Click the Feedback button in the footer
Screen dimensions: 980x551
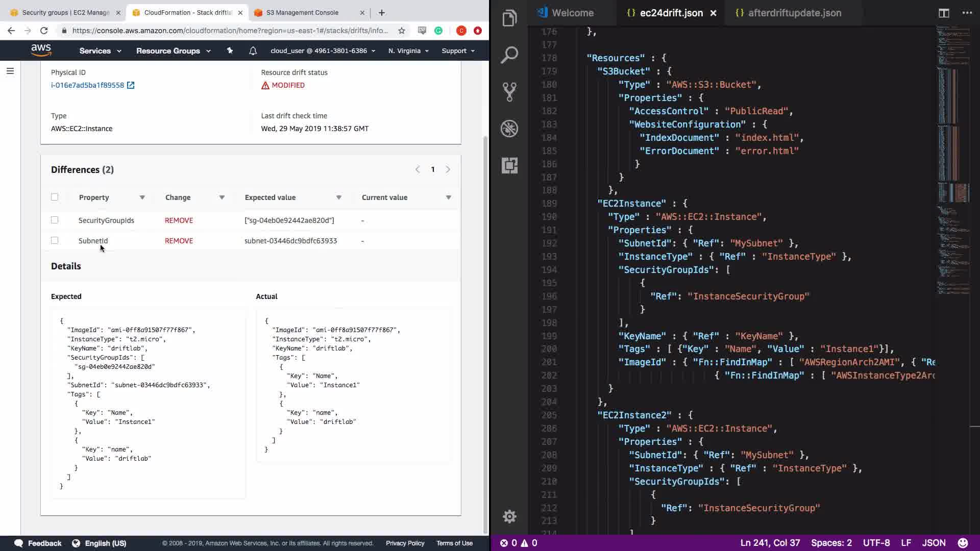point(38,543)
